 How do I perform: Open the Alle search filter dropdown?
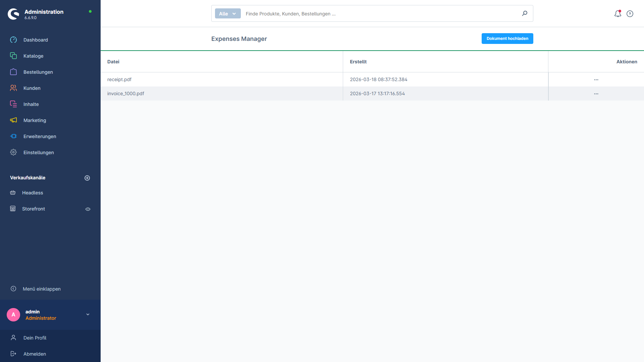(227, 13)
